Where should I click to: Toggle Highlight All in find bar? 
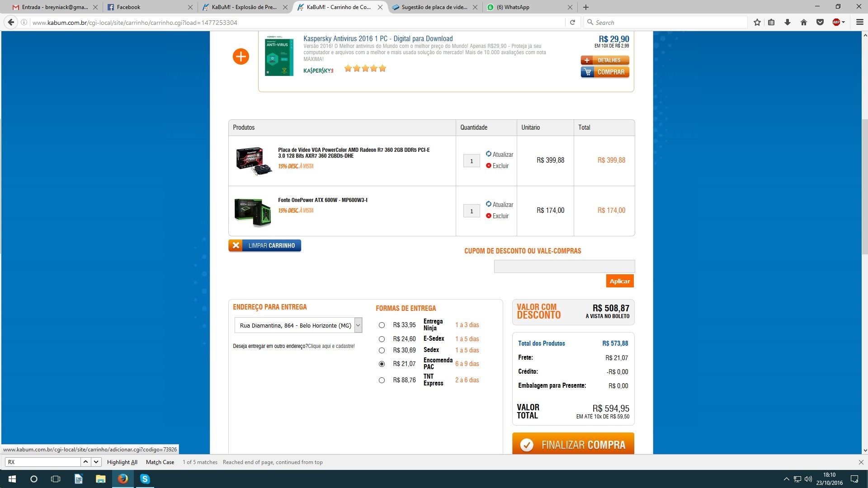pyautogui.click(x=122, y=462)
